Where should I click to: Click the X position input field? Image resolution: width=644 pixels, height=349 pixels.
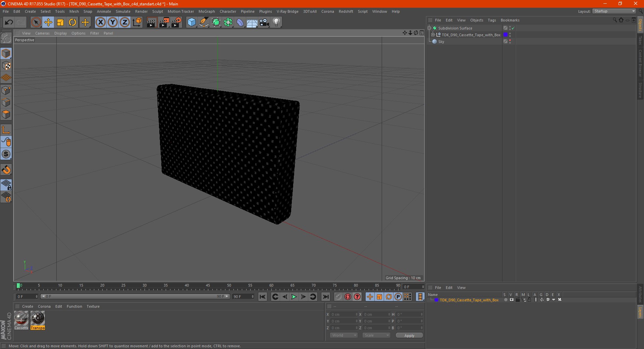coord(343,314)
